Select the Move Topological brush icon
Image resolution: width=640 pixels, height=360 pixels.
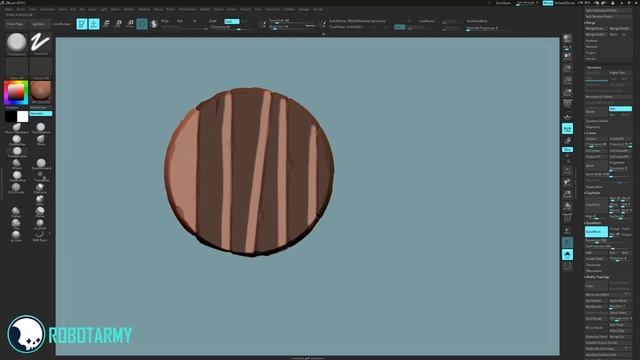(17, 128)
